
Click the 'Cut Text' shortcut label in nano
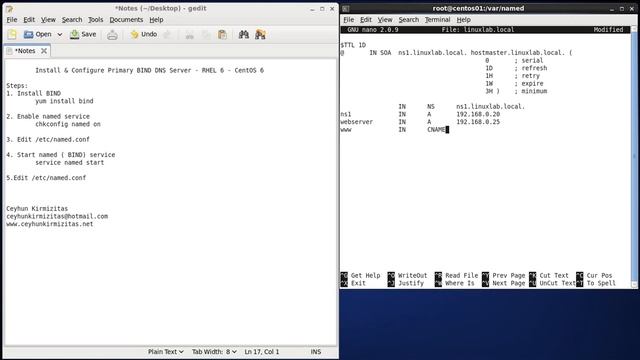click(554, 276)
